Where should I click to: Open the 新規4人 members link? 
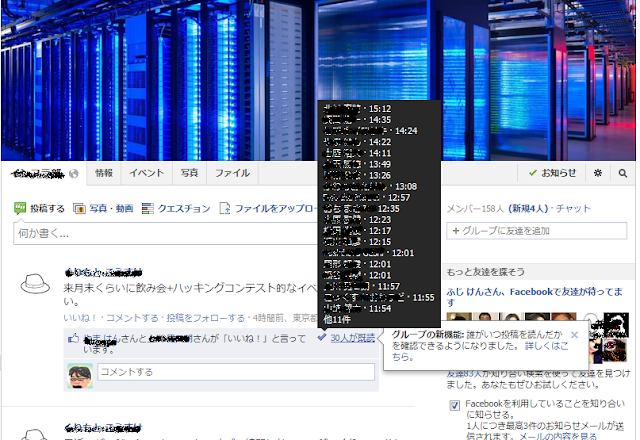(528, 209)
